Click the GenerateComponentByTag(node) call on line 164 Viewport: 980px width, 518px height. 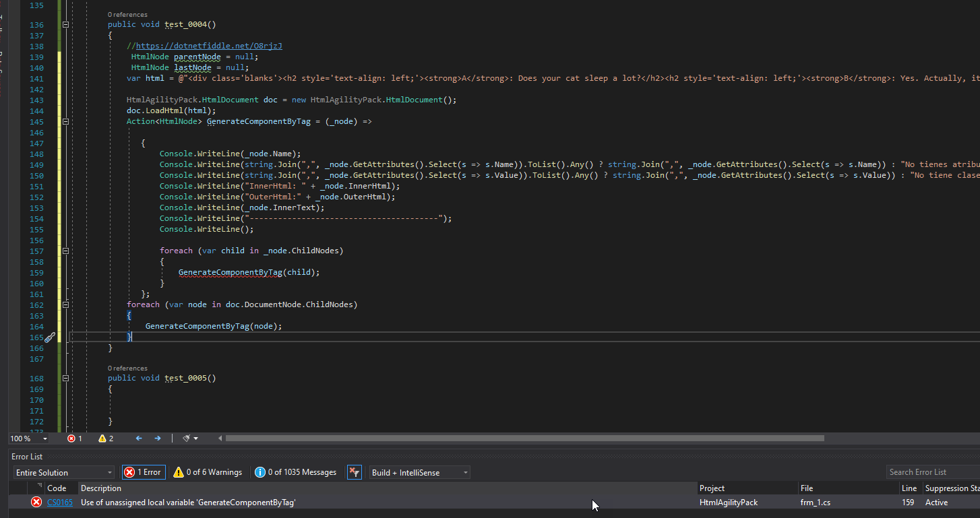point(214,327)
